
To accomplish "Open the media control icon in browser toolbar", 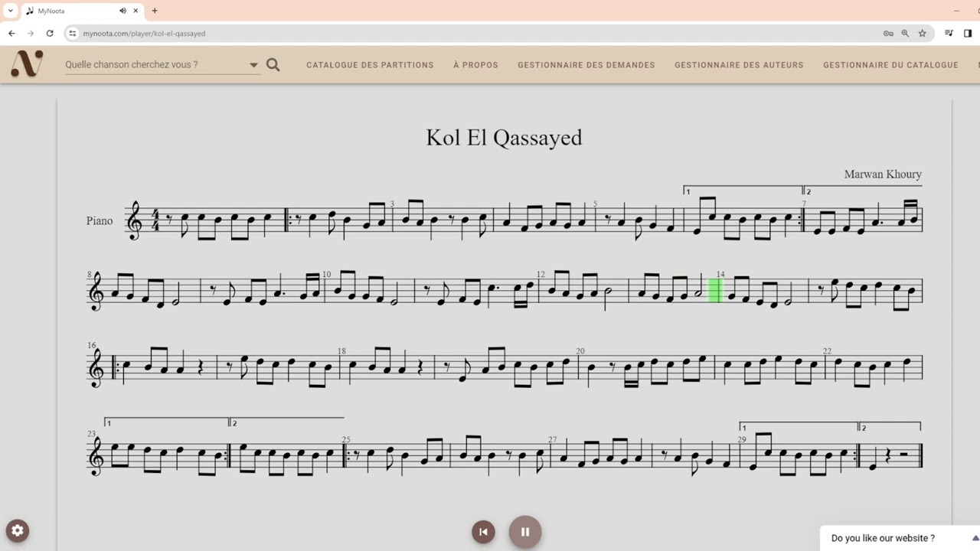I will 949,33.
